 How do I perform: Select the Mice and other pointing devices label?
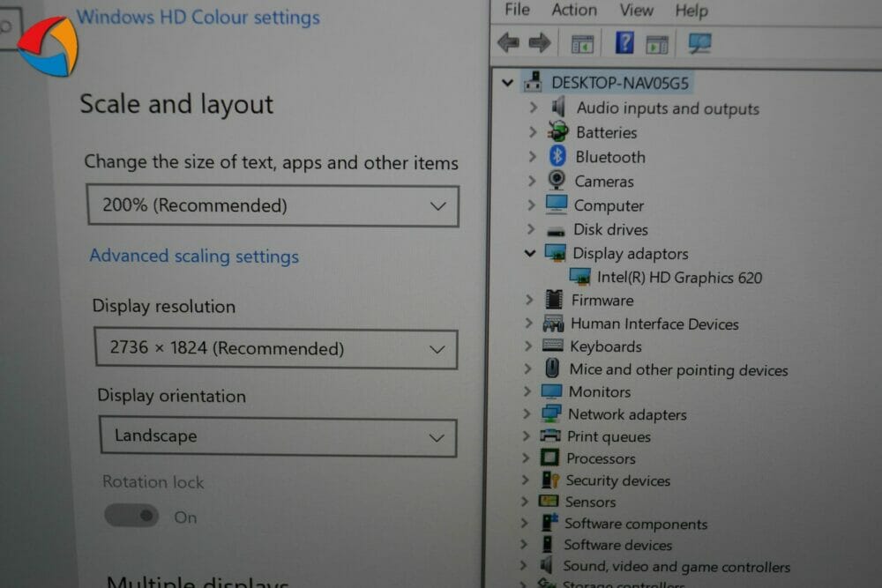[678, 370]
